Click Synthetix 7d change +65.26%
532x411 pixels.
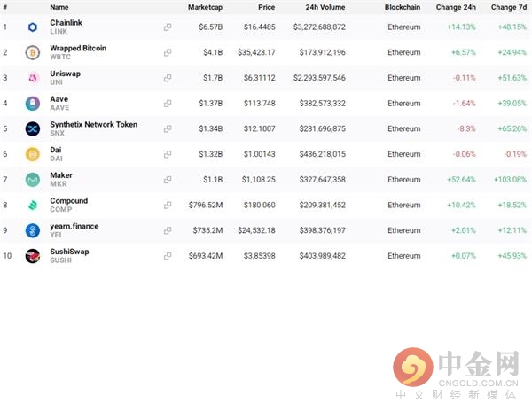pyautogui.click(x=512, y=128)
